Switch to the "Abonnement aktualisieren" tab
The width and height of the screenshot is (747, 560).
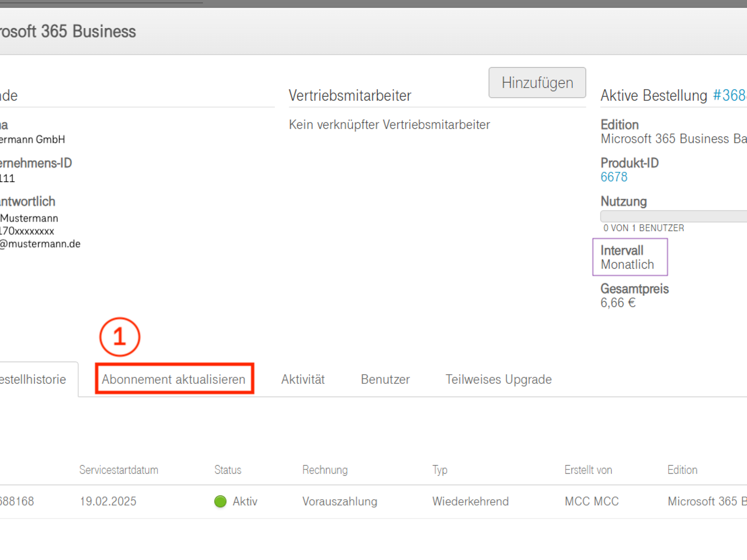click(x=174, y=379)
